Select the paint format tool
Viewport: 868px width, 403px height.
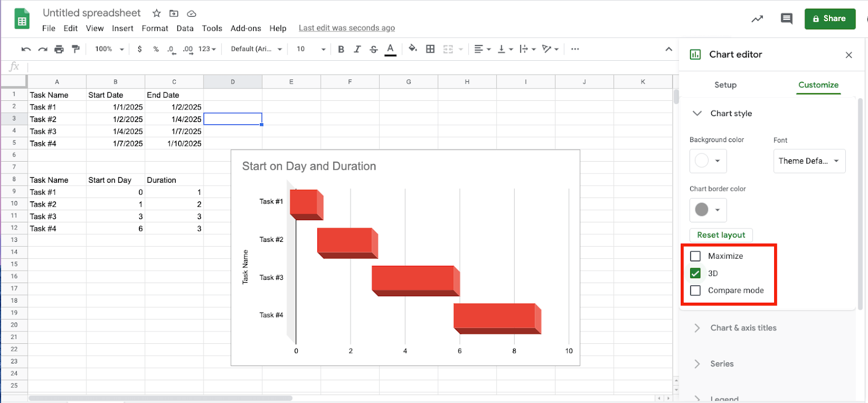(x=75, y=49)
